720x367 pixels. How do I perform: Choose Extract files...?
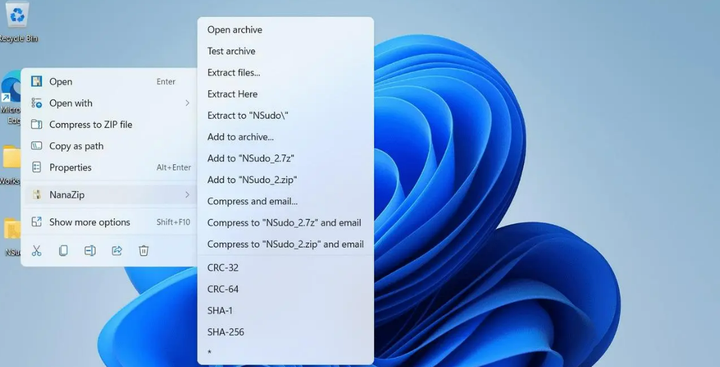pos(285,73)
